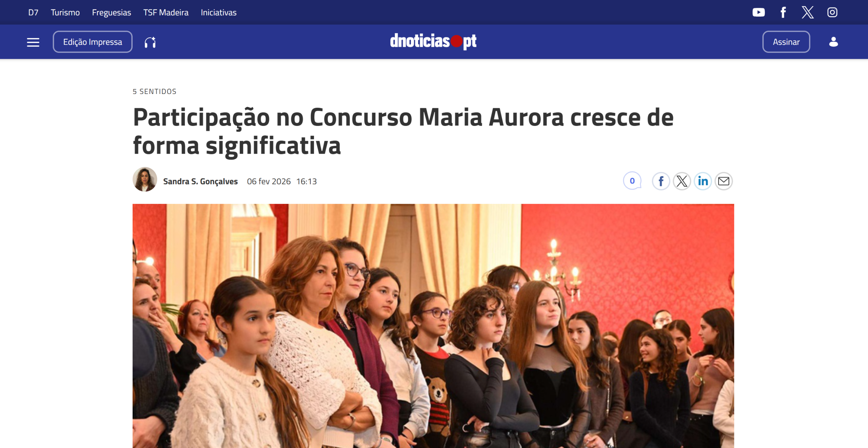868x448 pixels.
Task: Share article on Facebook
Action: pyautogui.click(x=661, y=181)
